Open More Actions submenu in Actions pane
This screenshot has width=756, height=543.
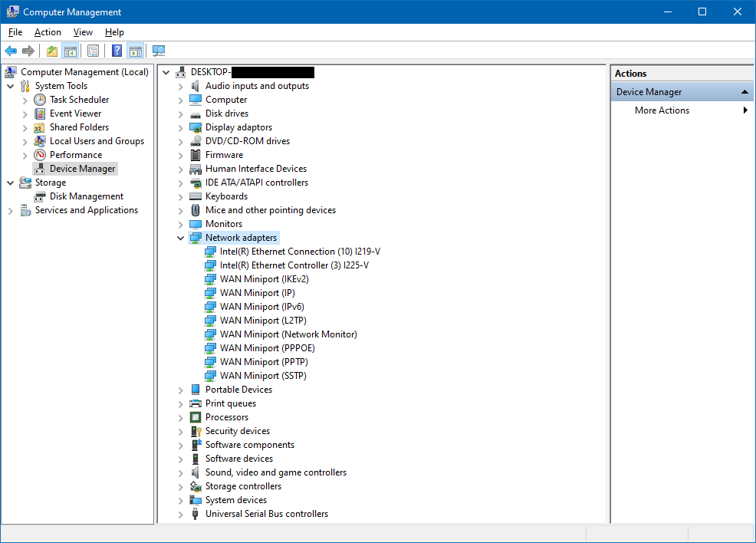pyautogui.click(x=682, y=110)
